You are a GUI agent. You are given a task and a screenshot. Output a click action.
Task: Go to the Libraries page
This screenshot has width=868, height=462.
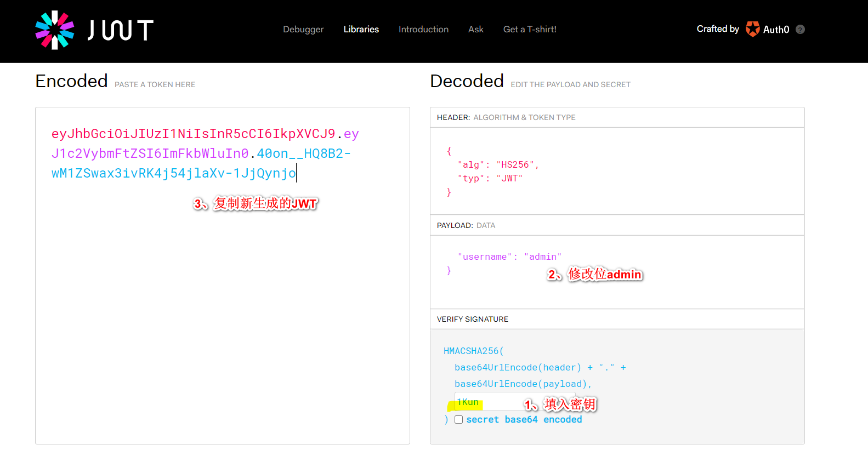[x=361, y=30]
